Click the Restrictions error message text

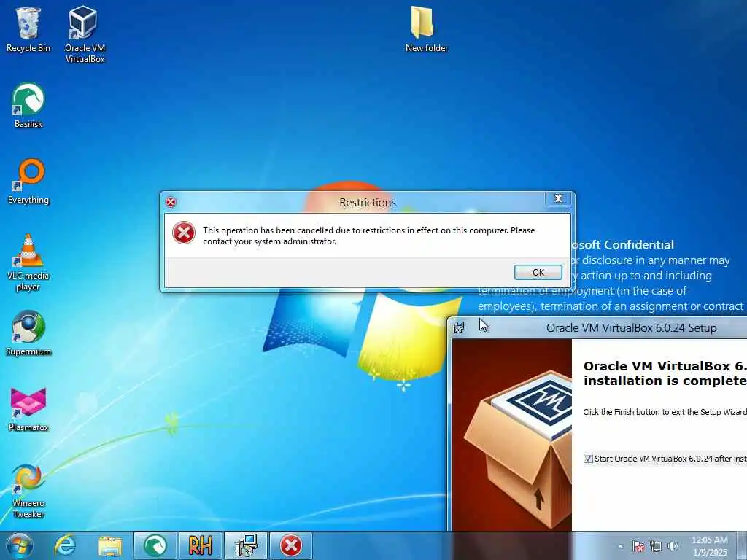click(368, 236)
